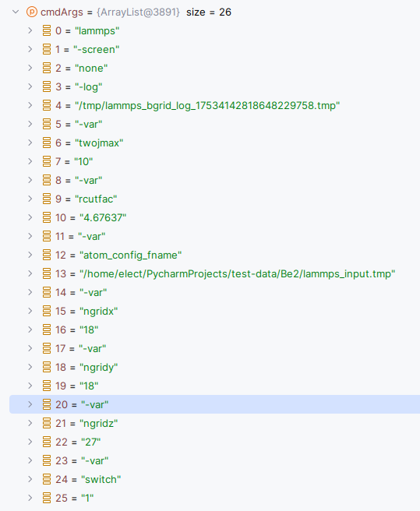The image size is (420, 511).
Task: Expand index 22 value "27"
Action: (x=30, y=442)
